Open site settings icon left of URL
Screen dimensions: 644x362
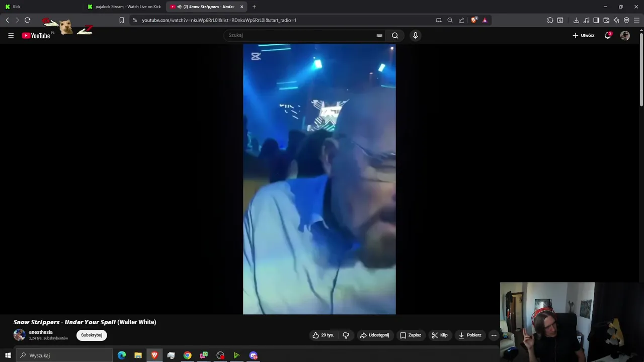coord(134,20)
